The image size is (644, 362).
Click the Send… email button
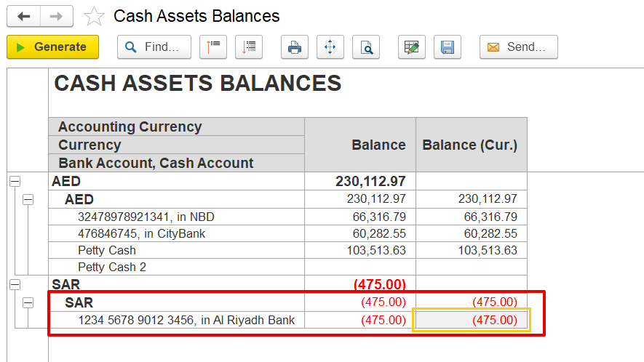pyautogui.click(x=518, y=47)
